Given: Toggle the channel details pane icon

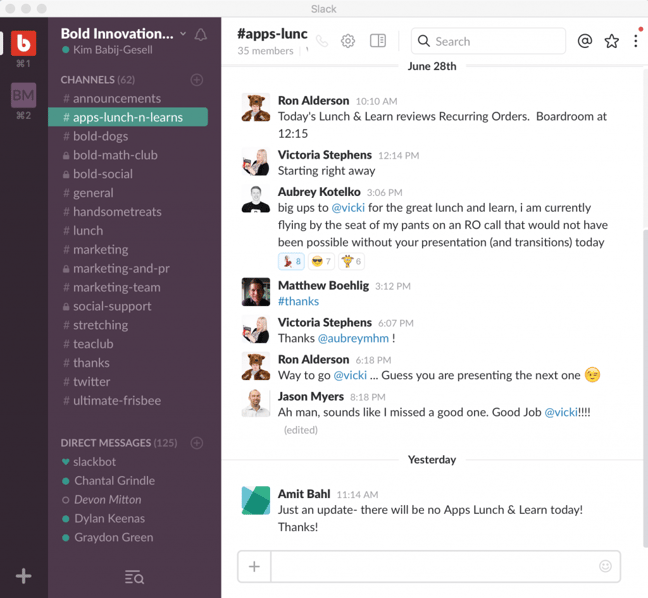Looking at the screenshot, I should [378, 41].
